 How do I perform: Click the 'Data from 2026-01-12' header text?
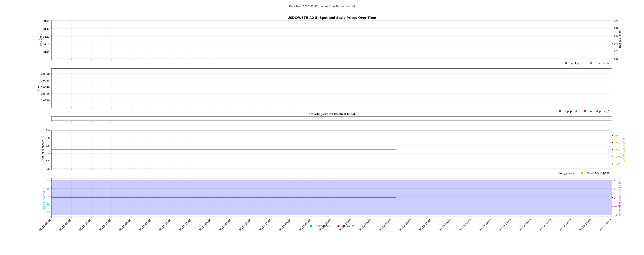(322, 6)
